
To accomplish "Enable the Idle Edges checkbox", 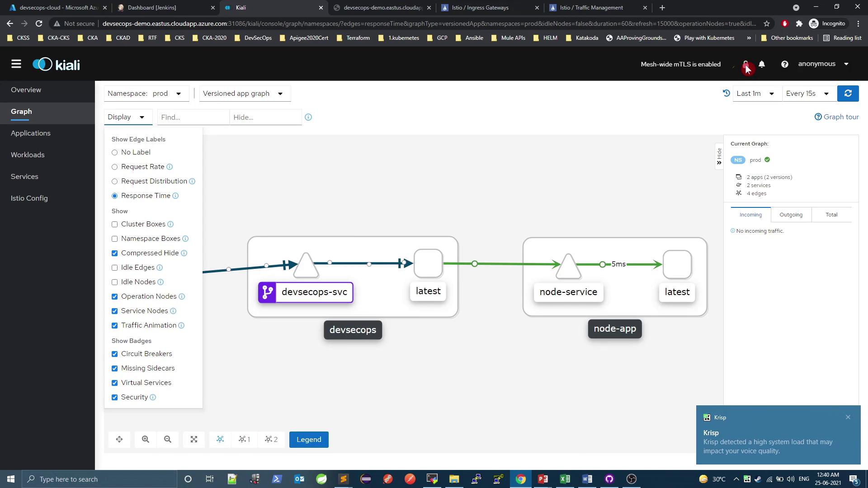I will (x=114, y=267).
